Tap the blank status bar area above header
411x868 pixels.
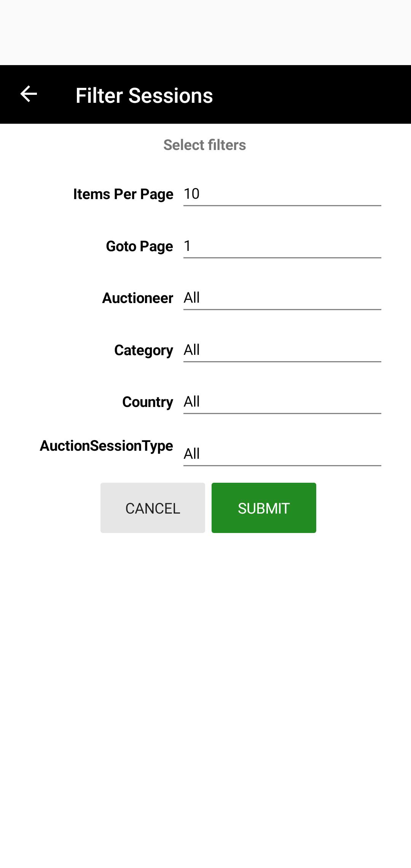205,32
